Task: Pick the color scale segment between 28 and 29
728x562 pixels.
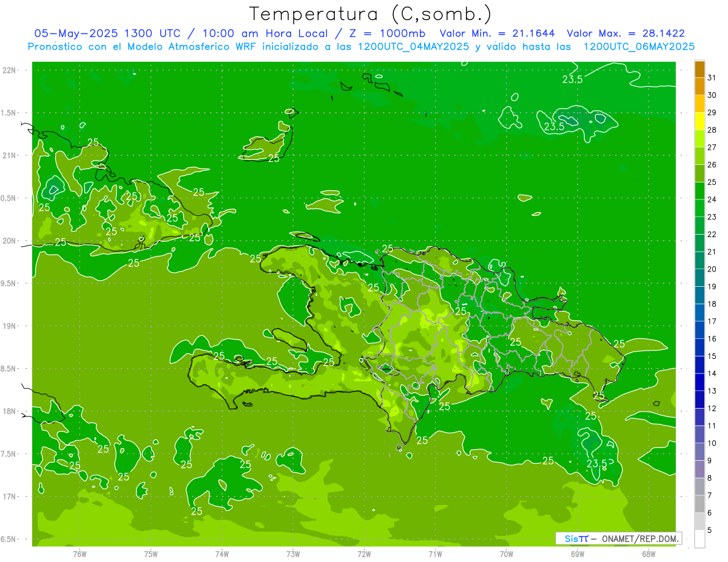Action: click(699, 121)
